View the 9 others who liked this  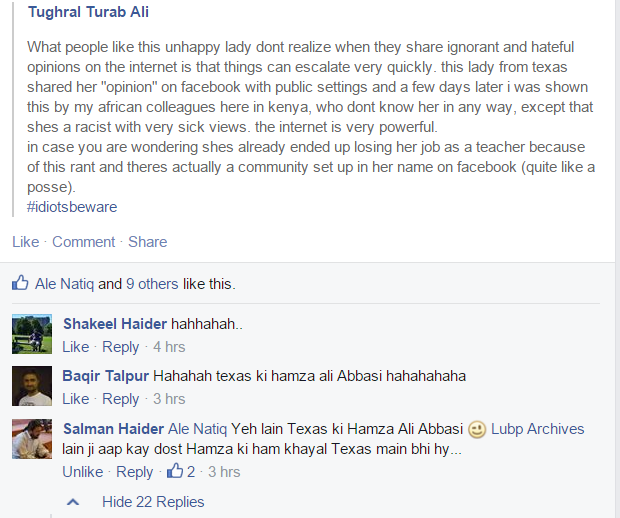[x=152, y=284]
